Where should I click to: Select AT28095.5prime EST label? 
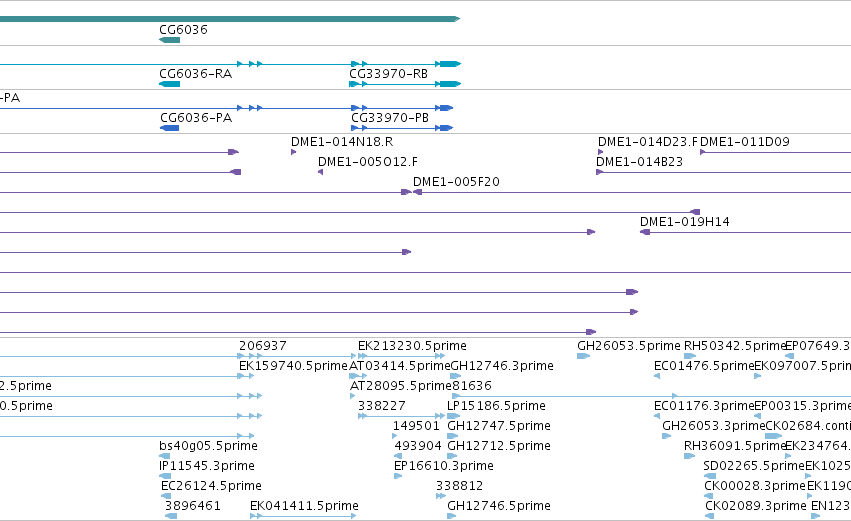[x=401, y=386]
